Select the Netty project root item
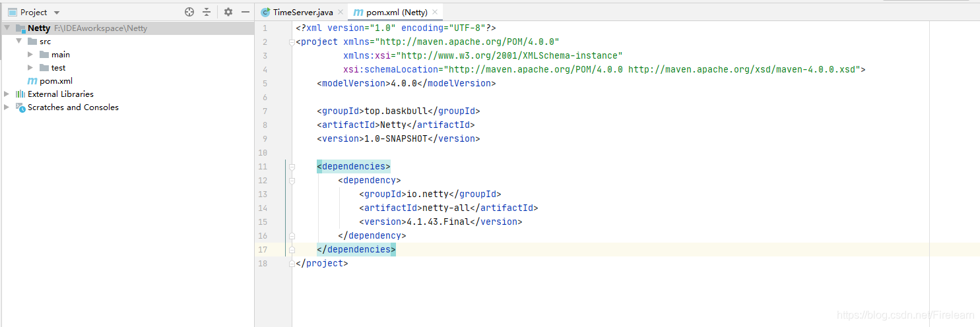The height and width of the screenshot is (327, 980). click(x=127, y=28)
